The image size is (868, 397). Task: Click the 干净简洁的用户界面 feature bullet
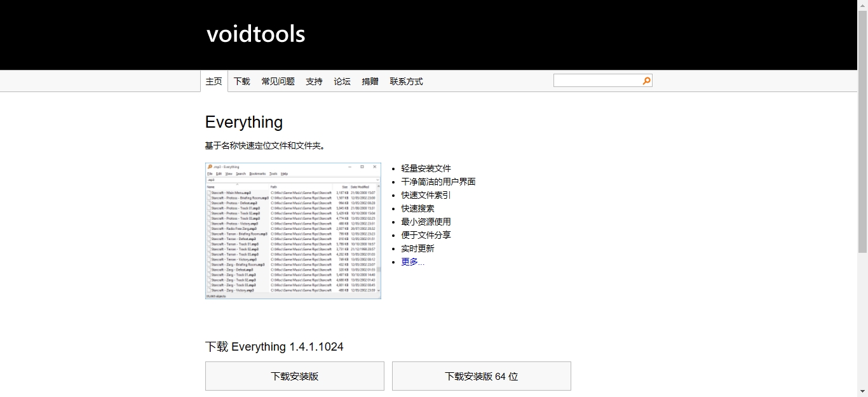[x=438, y=182]
